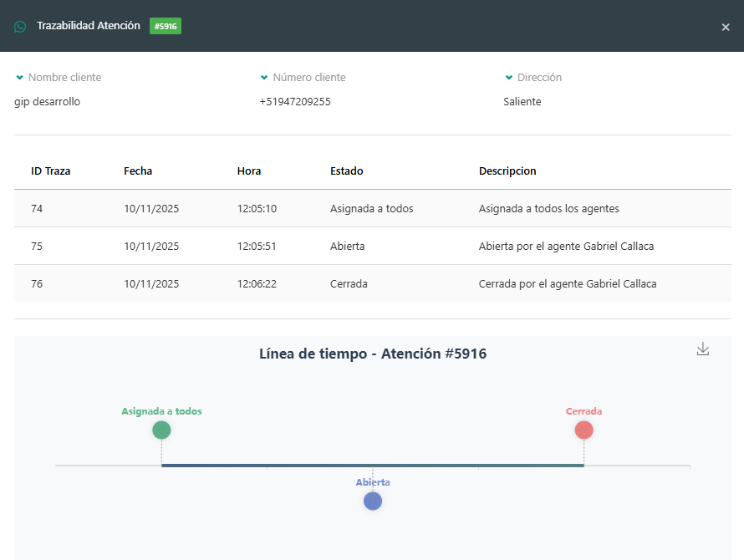Click the red Cerrada timeline marker
The width and height of the screenshot is (744, 560).
click(x=583, y=430)
